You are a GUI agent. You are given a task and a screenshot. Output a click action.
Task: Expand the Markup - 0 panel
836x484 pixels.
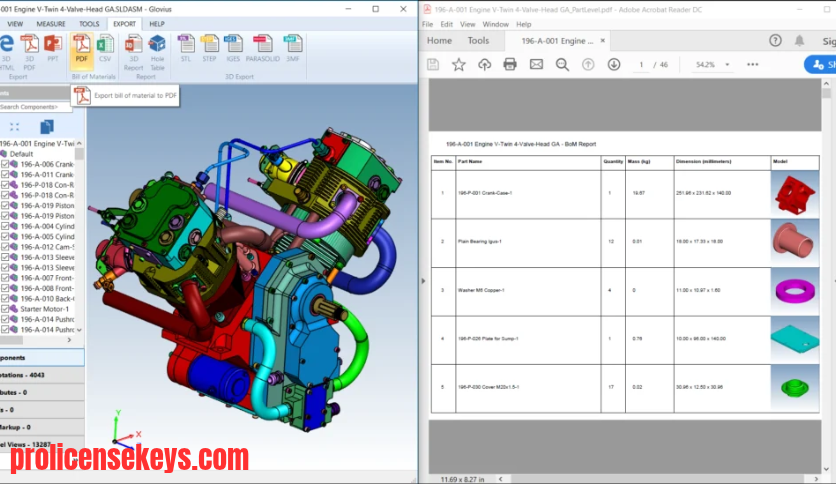coord(42,427)
